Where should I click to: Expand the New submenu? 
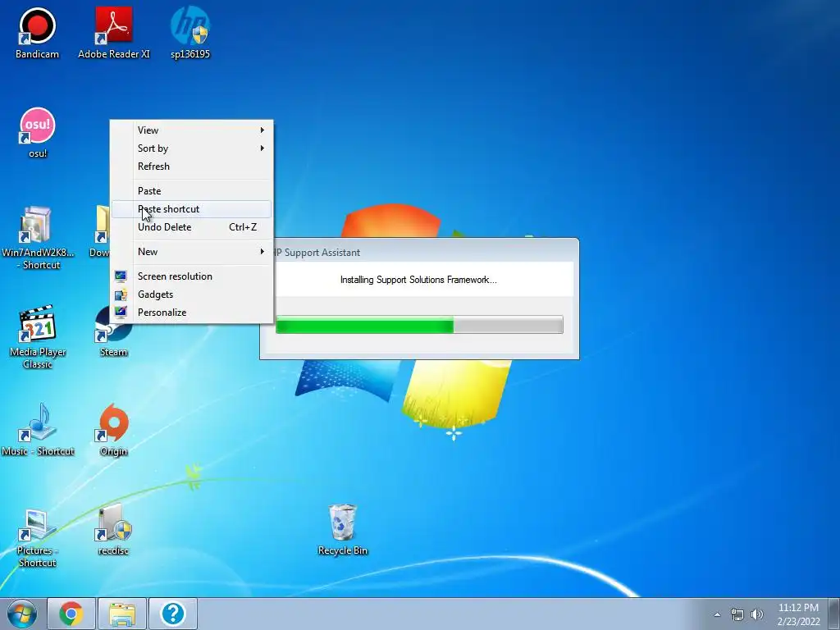192,252
